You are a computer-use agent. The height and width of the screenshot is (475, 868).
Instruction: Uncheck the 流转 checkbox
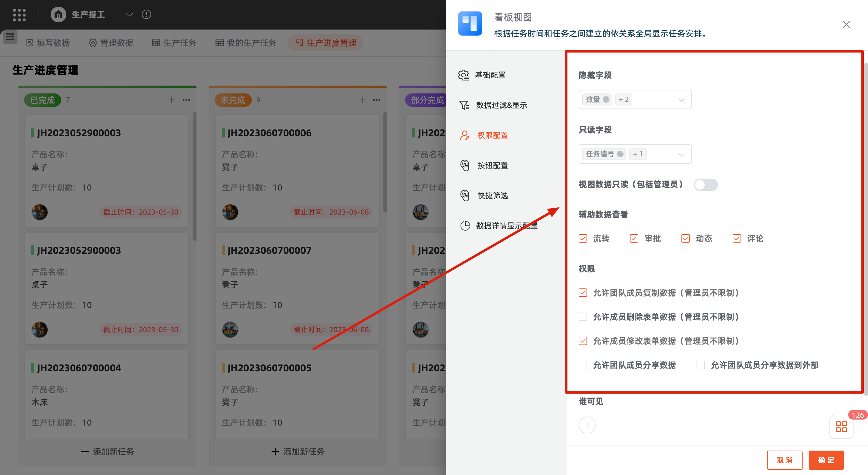(x=583, y=238)
